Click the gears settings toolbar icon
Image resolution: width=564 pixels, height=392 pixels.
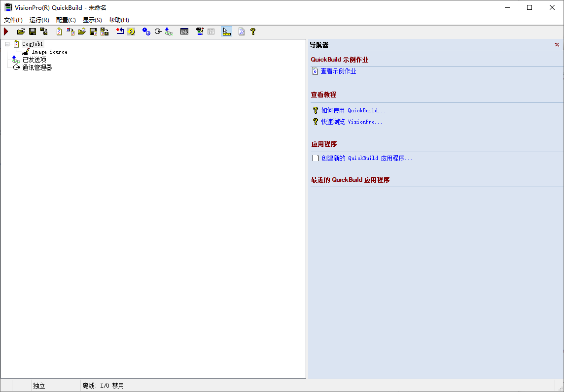click(146, 31)
